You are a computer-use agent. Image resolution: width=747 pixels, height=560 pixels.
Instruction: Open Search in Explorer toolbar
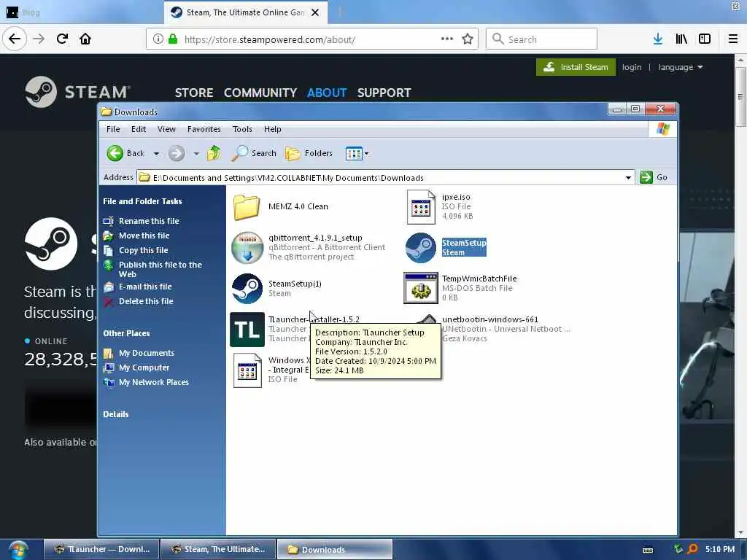pos(254,153)
